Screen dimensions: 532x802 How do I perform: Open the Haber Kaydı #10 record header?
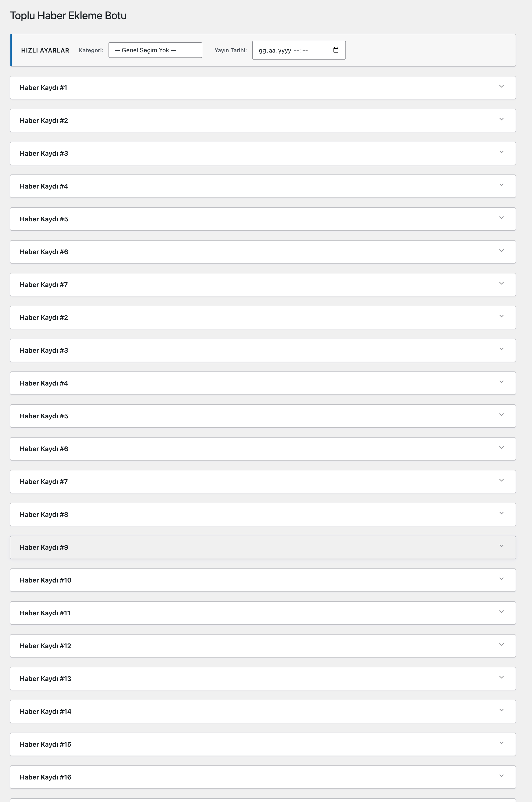point(263,580)
